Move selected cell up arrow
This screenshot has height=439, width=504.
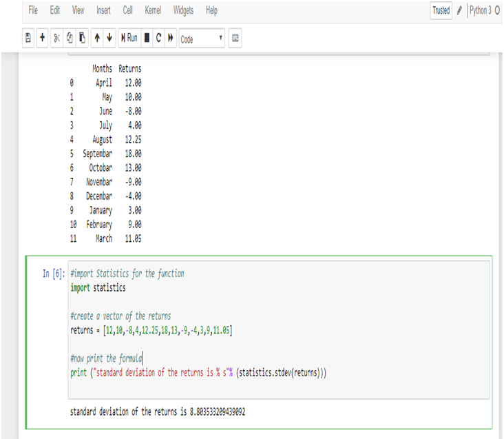tap(97, 39)
